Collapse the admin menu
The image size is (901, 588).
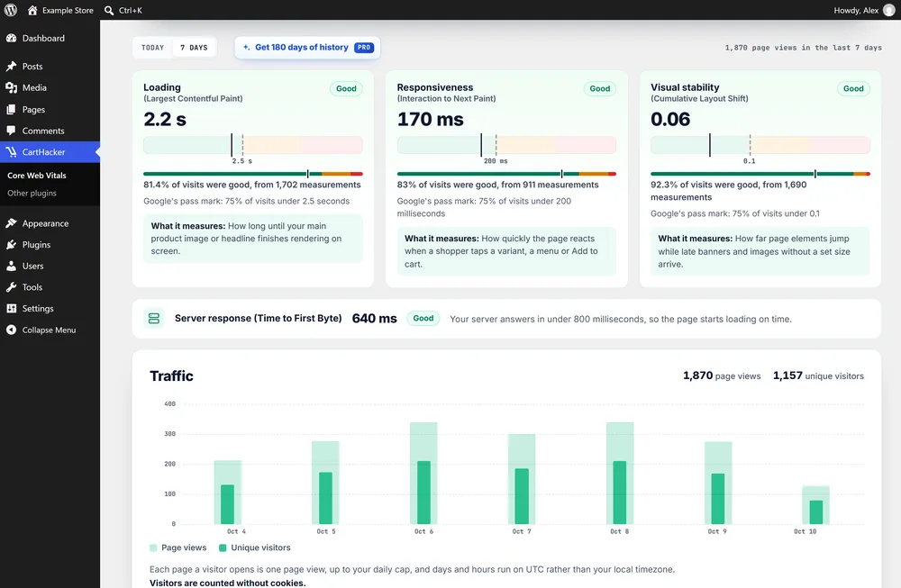click(50, 330)
